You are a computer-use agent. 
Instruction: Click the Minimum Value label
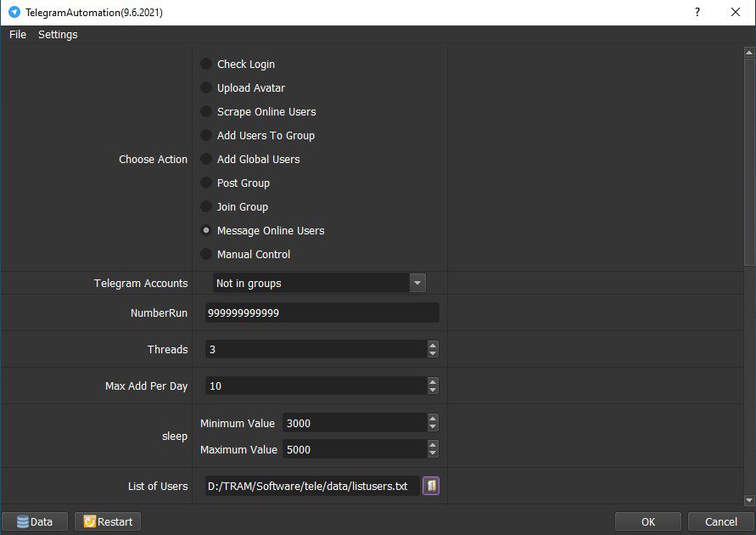click(238, 423)
